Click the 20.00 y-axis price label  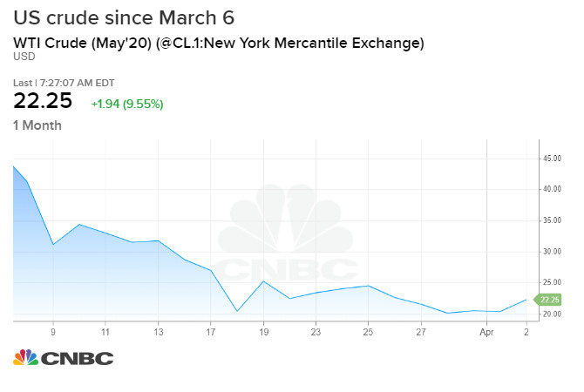551,314
